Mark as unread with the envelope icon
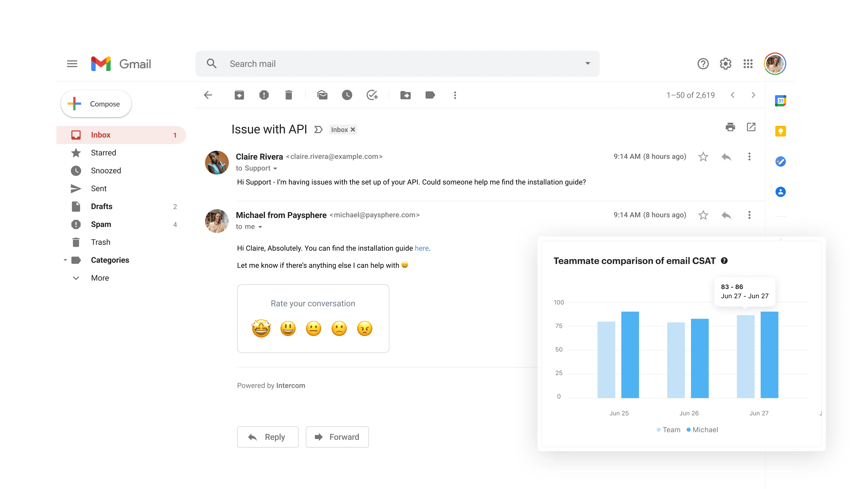Screen dimensions: 868x489 pyautogui.click(x=322, y=95)
